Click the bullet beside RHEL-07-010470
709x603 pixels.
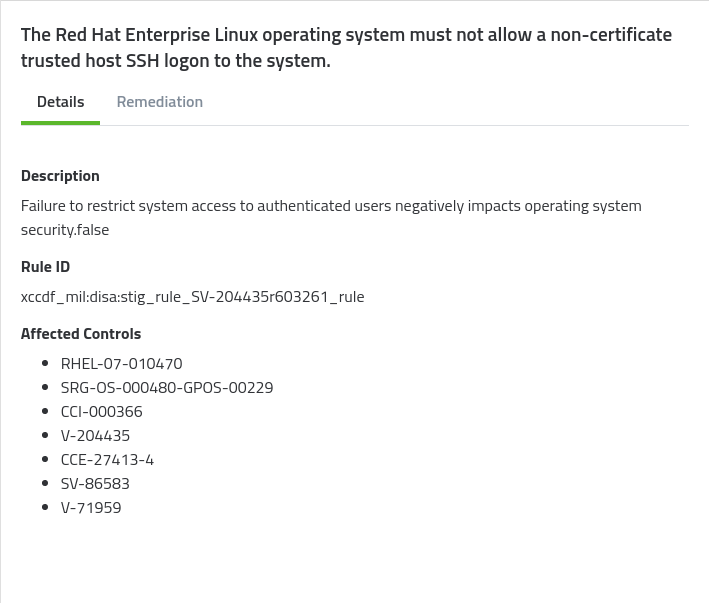pyautogui.click(x=45, y=363)
